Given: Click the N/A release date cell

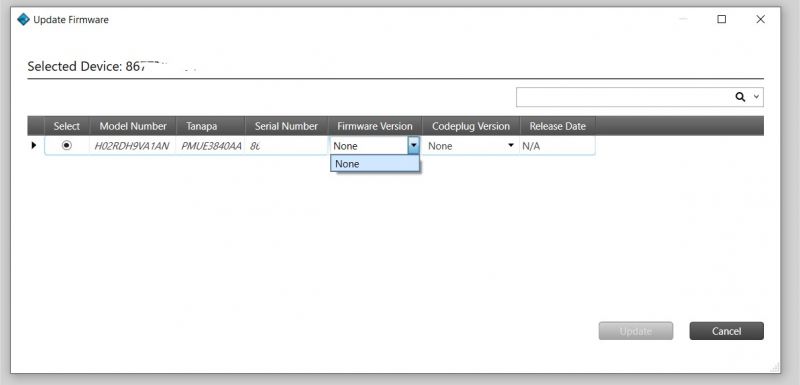Looking at the screenshot, I should [557, 146].
